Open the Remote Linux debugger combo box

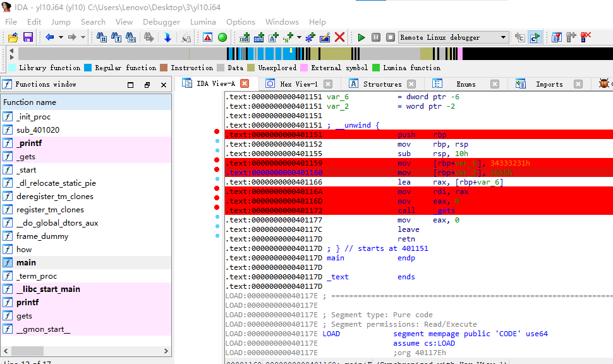(454, 37)
